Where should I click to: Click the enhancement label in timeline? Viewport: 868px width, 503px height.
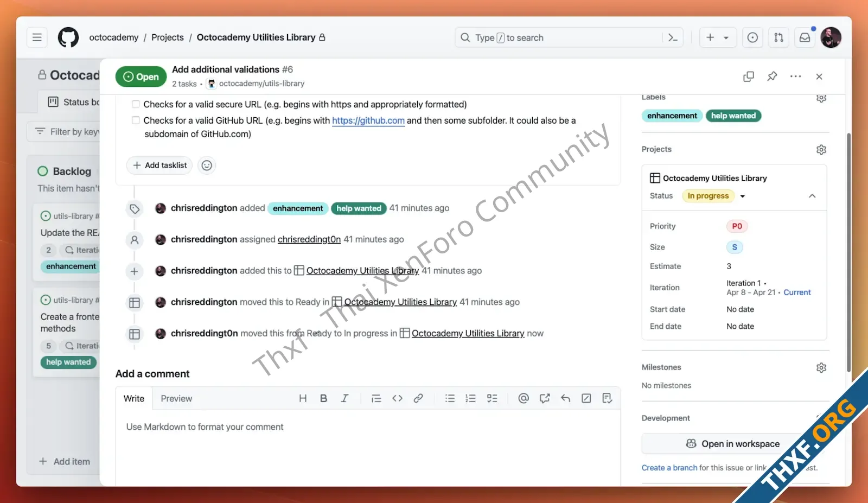[x=298, y=208]
